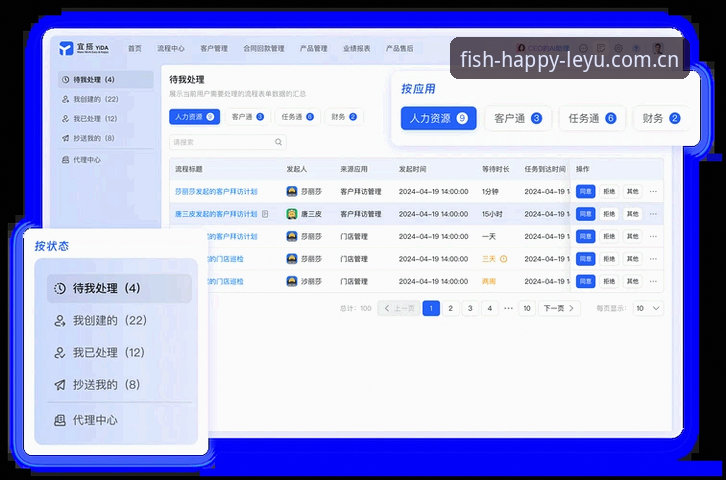726x480 pixels.
Task: Click the 宜搭 YIDA logo
Action: coord(84,48)
